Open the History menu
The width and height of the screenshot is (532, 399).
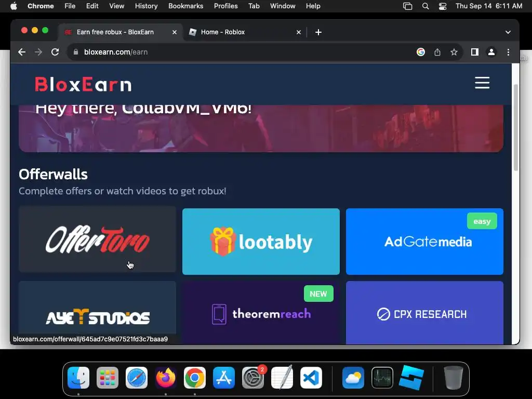point(146,6)
